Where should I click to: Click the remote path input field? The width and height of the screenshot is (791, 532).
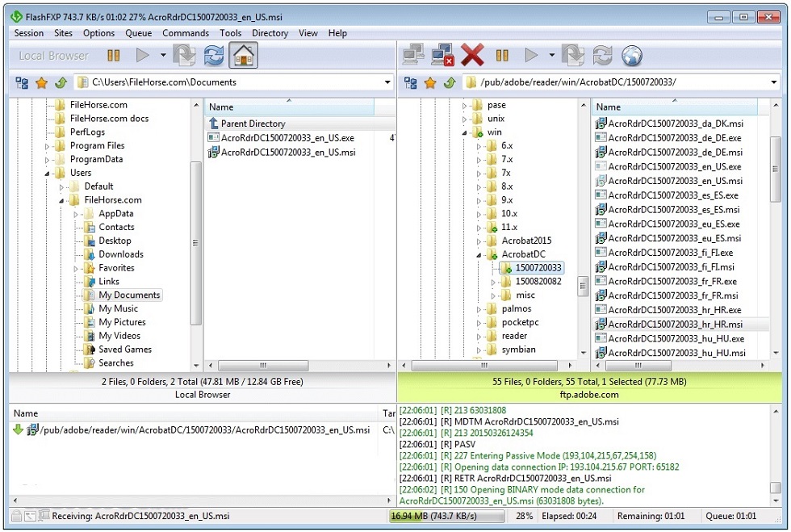(x=621, y=82)
